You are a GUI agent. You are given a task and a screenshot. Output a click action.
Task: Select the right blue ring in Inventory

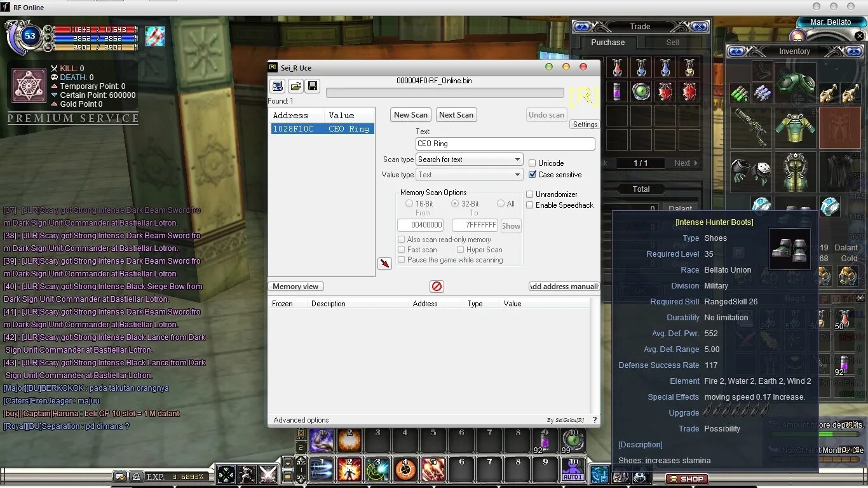click(x=829, y=206)
